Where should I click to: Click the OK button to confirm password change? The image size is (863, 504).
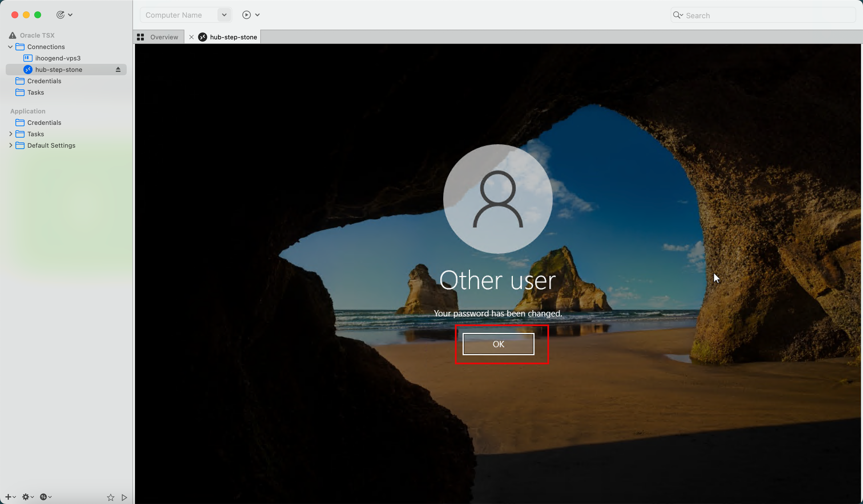(498, 343)
